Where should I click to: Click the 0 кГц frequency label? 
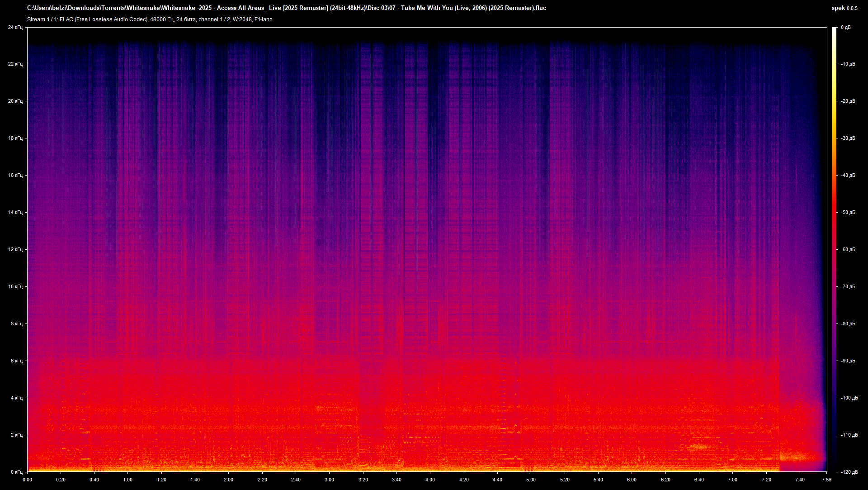tap(16, 472)
